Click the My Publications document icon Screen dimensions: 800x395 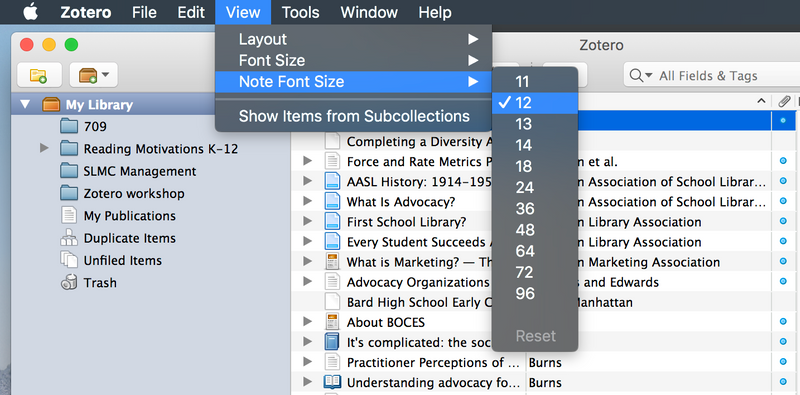tap(68, 215)
